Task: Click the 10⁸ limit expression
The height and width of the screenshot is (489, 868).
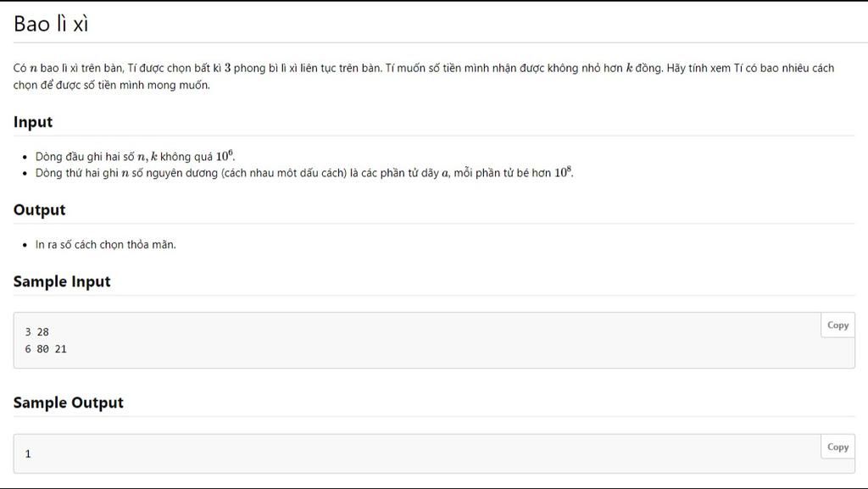Action: (563, 172)
